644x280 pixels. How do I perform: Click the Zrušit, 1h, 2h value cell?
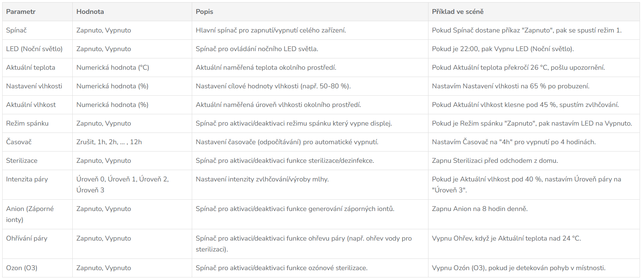pos(109,142)
